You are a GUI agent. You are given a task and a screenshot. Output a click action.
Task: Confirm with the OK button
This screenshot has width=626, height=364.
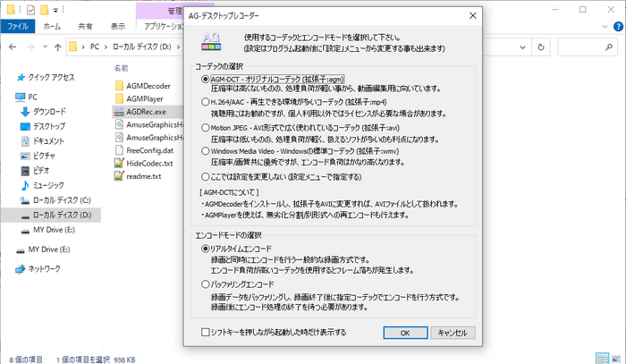pyautogui.click(x=405, y=333)
